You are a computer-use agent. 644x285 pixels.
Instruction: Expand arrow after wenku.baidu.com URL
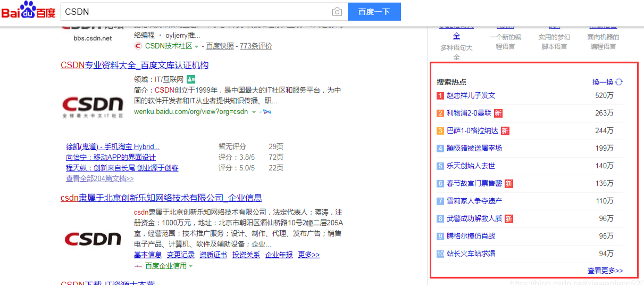(x=254, y=112)
